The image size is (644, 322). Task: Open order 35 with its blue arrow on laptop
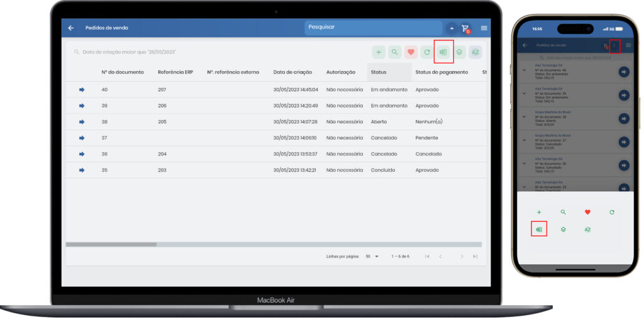(x=82, y=170)
